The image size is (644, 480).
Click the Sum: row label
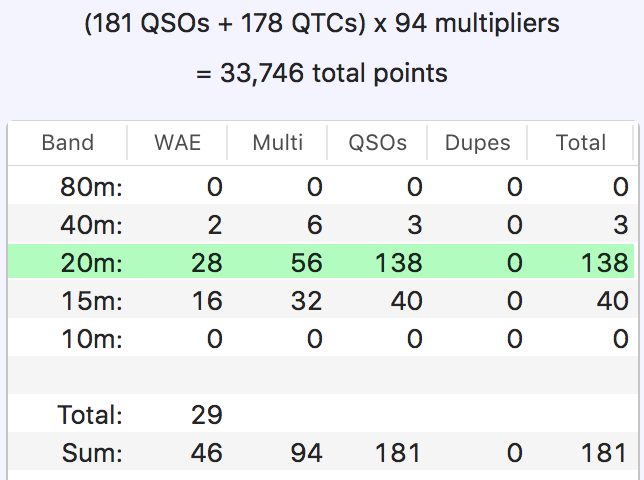click(92, 453)
